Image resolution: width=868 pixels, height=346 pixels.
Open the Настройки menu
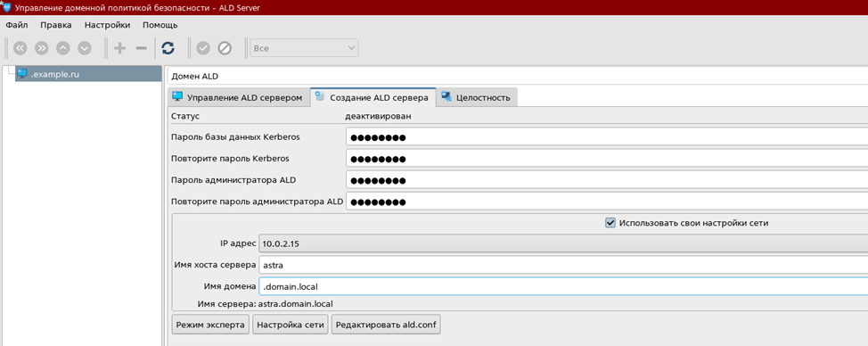click(108, 25)
